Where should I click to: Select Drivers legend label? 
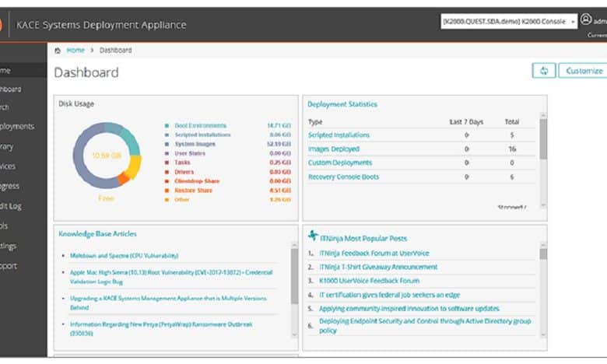[x=184, y=172]
